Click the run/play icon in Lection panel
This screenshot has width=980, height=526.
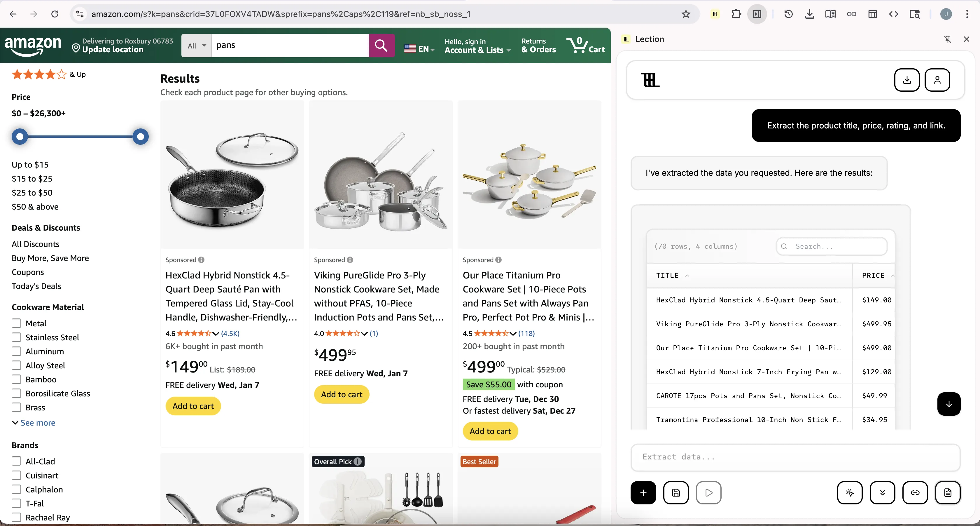tap(708, 493)
